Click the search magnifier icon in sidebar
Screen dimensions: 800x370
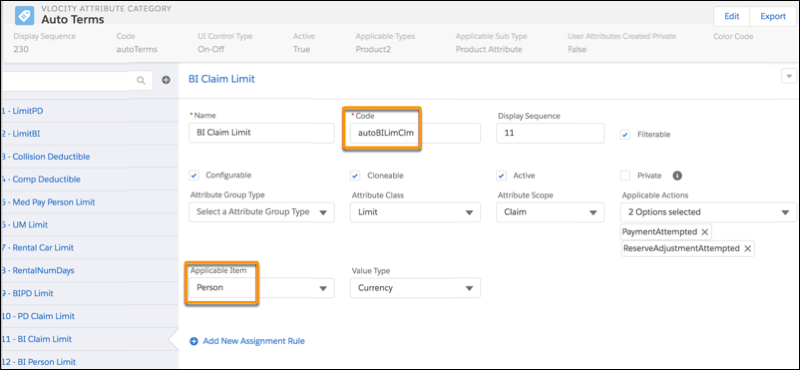pos(141,80)
